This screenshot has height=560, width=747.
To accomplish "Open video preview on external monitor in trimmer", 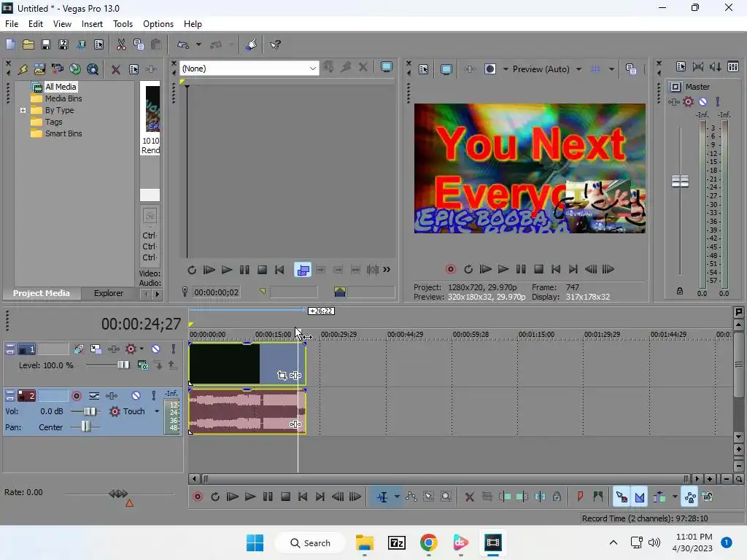I will coord(387,68).
